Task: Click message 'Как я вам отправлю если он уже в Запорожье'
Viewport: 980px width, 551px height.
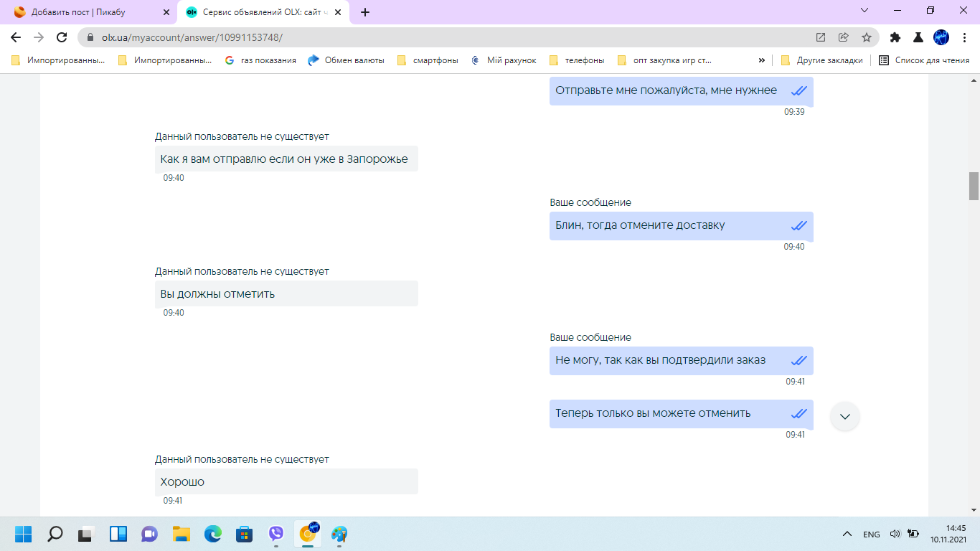Action: [286, 159]
